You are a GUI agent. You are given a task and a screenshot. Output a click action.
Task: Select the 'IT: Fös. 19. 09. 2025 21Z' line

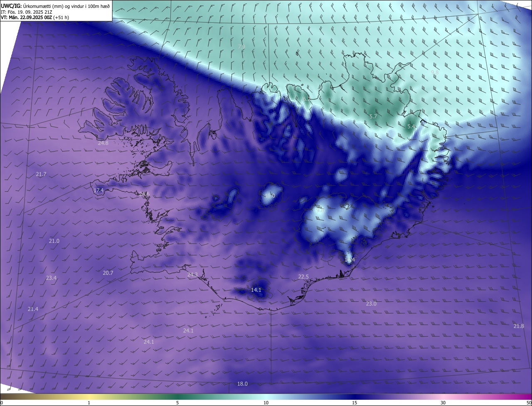26,12
